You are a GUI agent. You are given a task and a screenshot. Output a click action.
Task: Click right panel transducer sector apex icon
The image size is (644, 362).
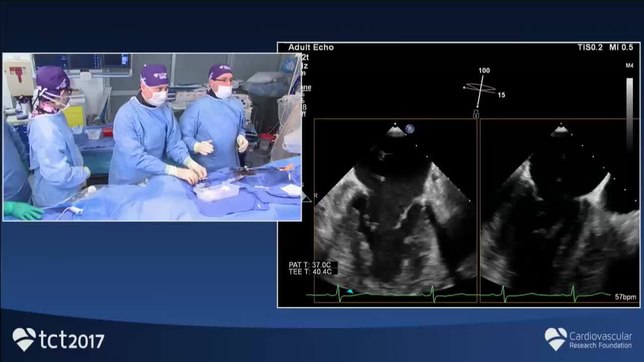[560, 132]
